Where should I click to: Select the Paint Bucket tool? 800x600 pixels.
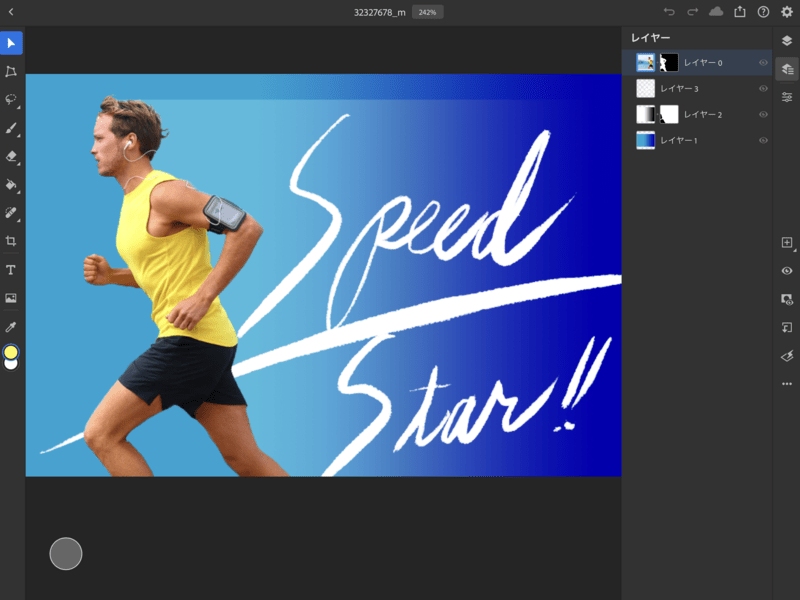(11, 185)
